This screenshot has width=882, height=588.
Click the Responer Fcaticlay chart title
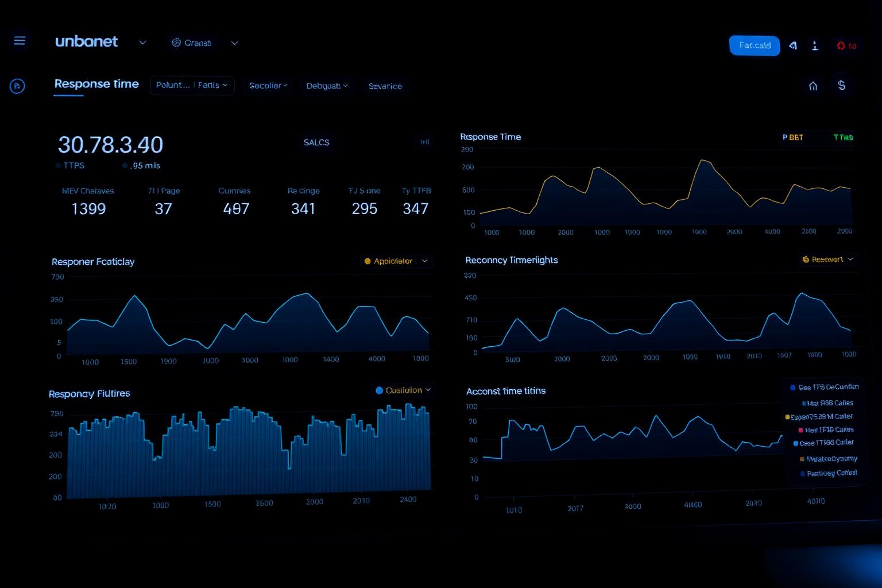tap(93, 262)
